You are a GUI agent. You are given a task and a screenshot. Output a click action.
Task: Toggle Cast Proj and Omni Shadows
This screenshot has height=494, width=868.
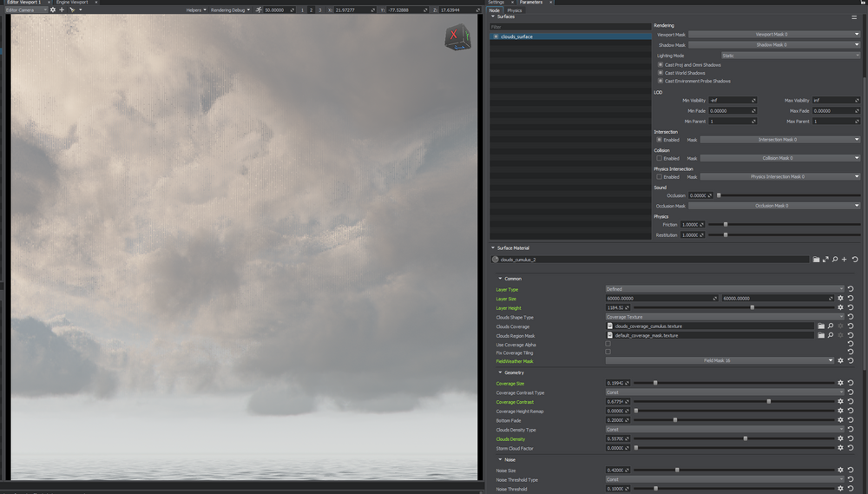pos(660,65)
